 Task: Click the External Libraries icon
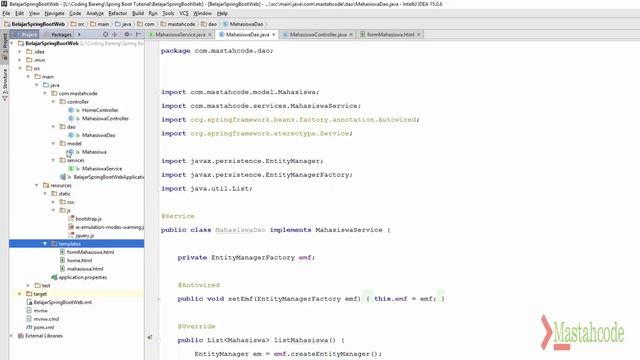tap(20, 336)
